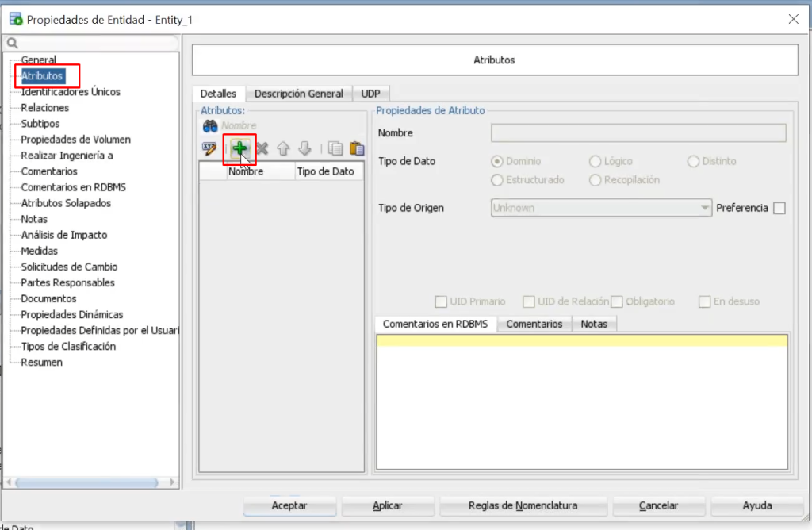Switch to the UDP tab
The width and height of the screenshot is (812, 530).
(x=370, y=94)
